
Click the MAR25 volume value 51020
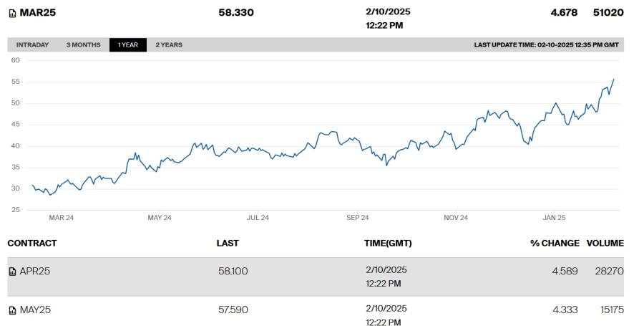(608, 12)
